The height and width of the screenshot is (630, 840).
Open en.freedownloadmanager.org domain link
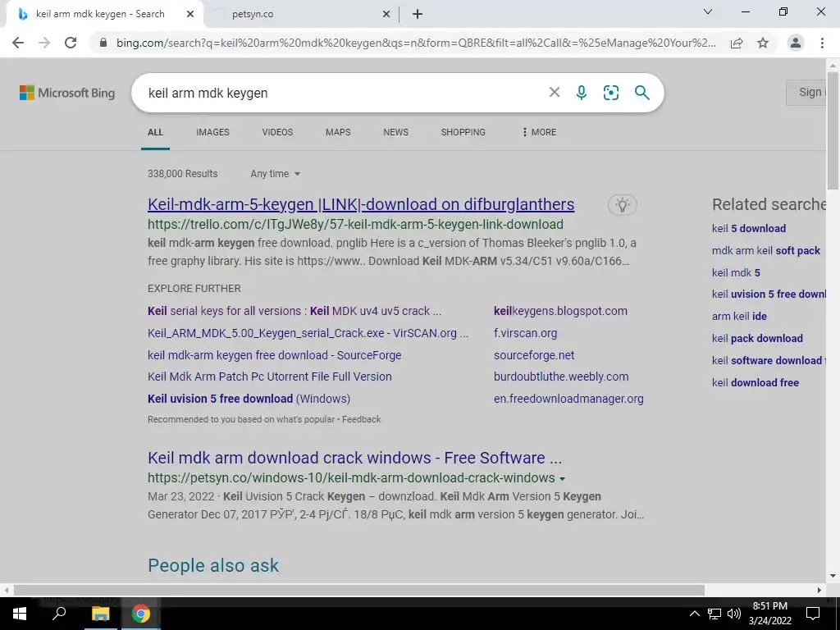coord(568,399)
